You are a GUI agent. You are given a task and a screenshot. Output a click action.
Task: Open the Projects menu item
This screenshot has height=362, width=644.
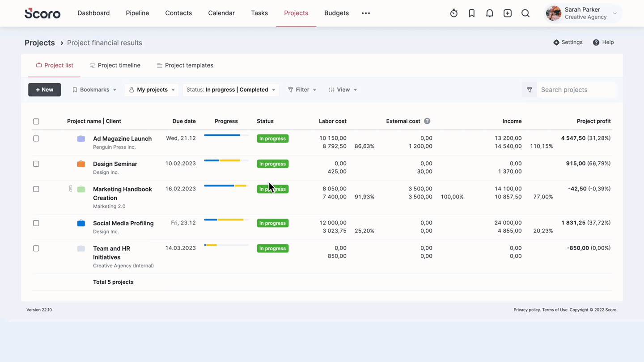[296, 13]
